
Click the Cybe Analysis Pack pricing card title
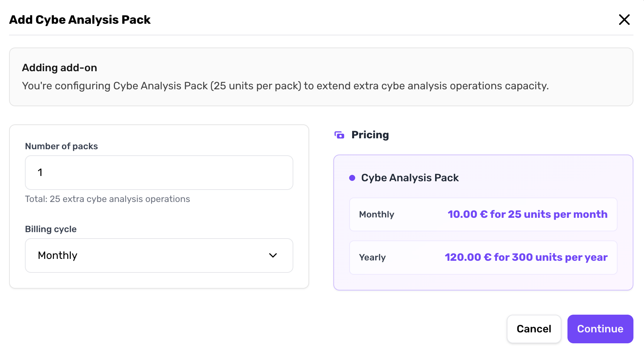[x=410, y=178]
